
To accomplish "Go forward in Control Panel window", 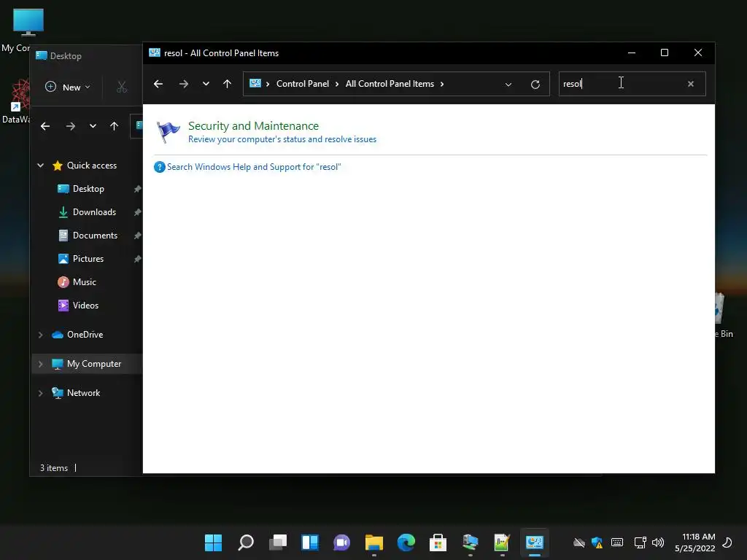I will 183,85.
